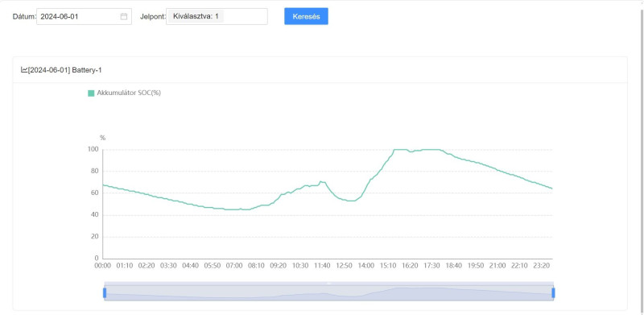This screenshot has height=315, width=644.
Task: Click the 18:40 x-axis label
Action: pos(454,266)
